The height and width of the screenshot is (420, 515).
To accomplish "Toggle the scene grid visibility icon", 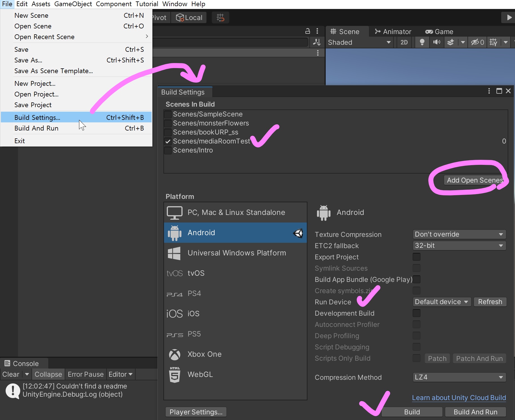I will pyautogui.click(x=494, y=42).
